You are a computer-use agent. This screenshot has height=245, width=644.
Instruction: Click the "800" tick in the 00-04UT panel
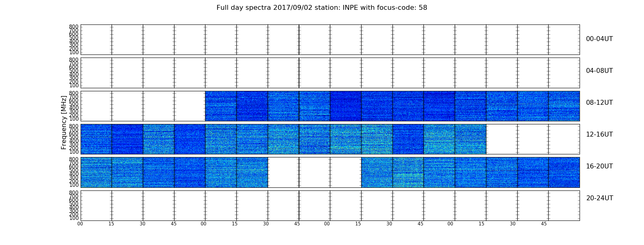tap(74, 27)
